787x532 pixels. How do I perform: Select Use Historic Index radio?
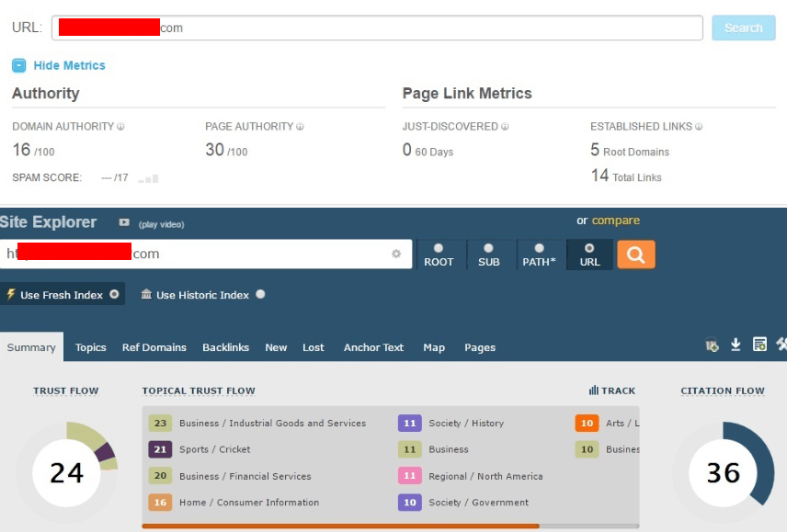point(260,294)
